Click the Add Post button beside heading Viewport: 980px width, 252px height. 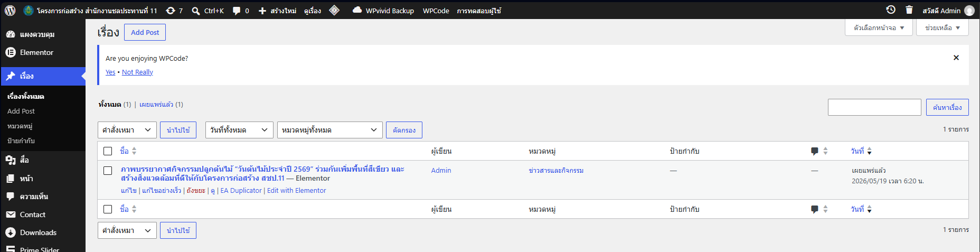pos(145,32)
